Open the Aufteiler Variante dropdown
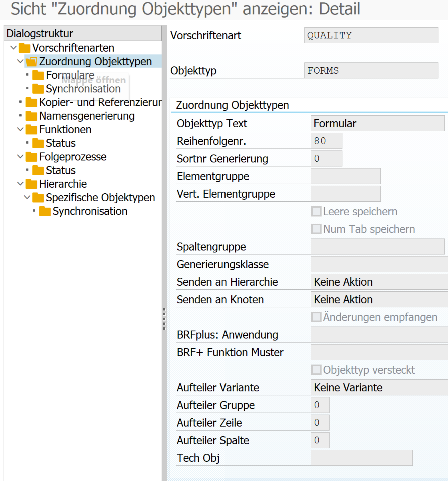448x481 pixels. pos(379,387)
